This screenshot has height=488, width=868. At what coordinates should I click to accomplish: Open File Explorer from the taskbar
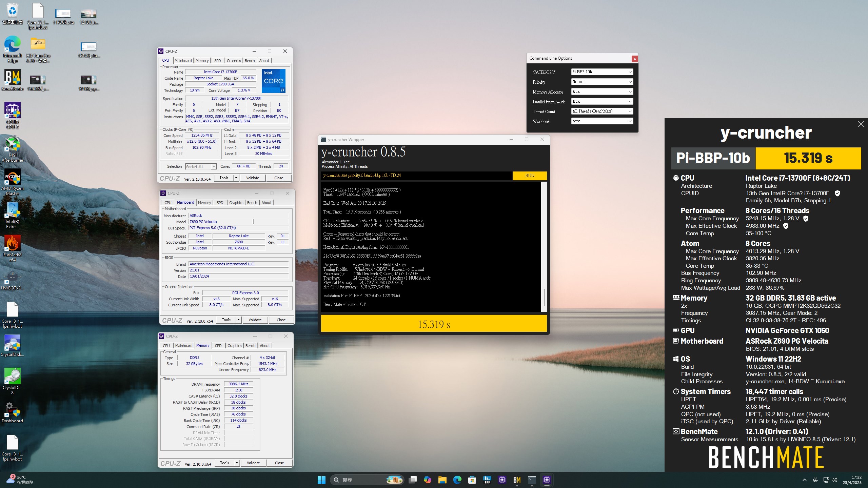(x=442, y=480)
